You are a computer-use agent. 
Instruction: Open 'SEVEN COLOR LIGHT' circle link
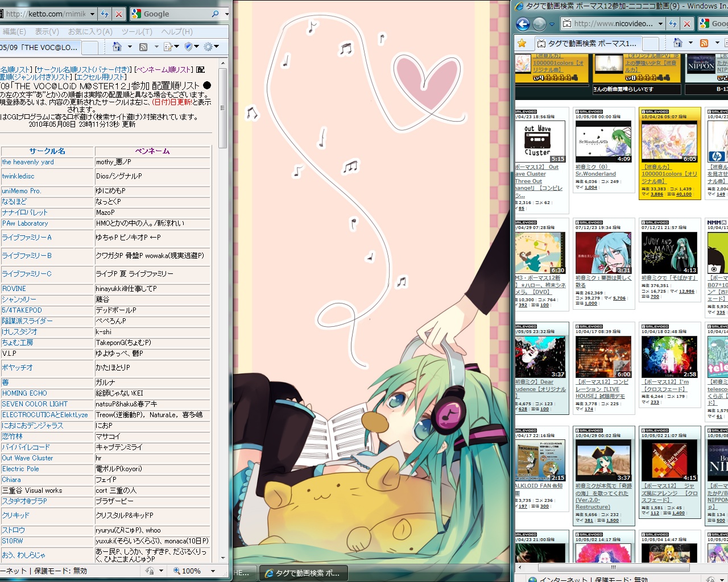point(35,404)
